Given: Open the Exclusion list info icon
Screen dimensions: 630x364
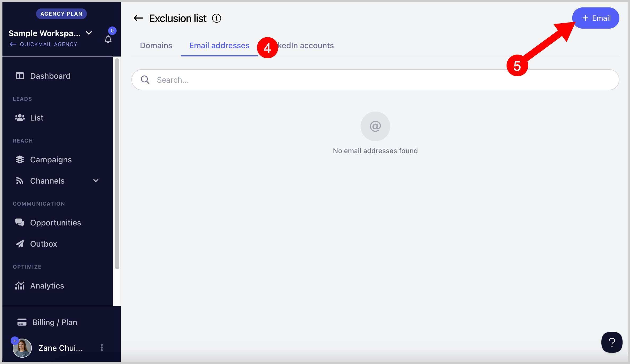Looking at the screenshot, I should click(216, 18).
